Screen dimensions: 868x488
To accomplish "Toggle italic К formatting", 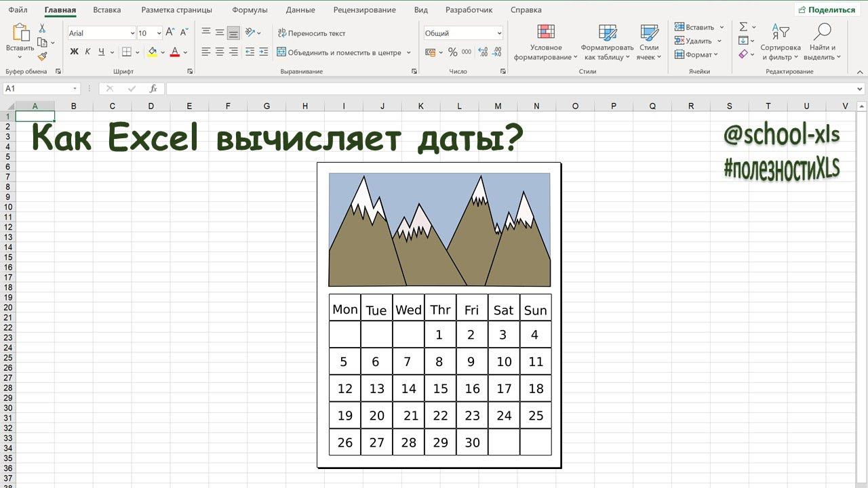I will click(x=88, y=52).
